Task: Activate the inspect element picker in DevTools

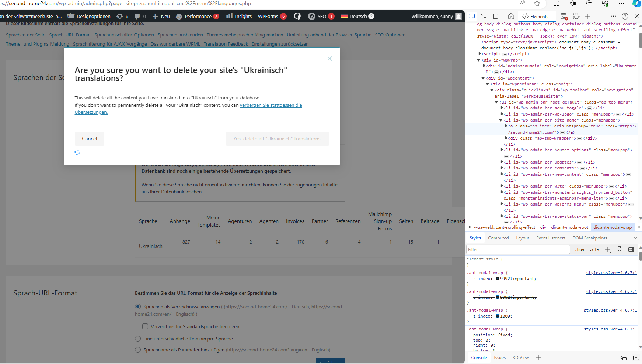Action: pos(472,16)
